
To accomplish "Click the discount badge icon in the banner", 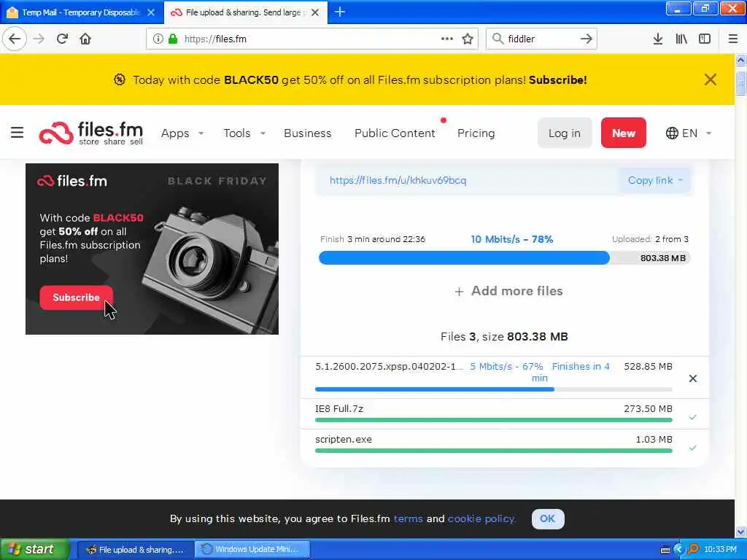I will point(120,79).
